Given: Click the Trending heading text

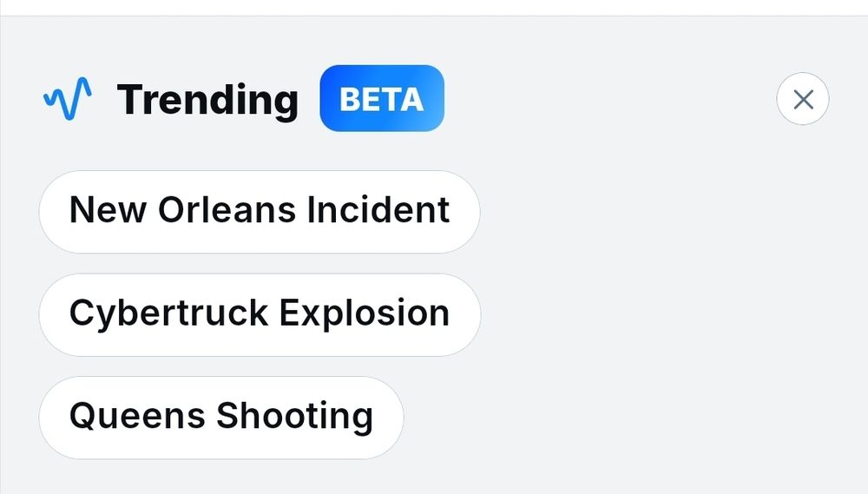Looking at the screenshot, I should [207, 100].
